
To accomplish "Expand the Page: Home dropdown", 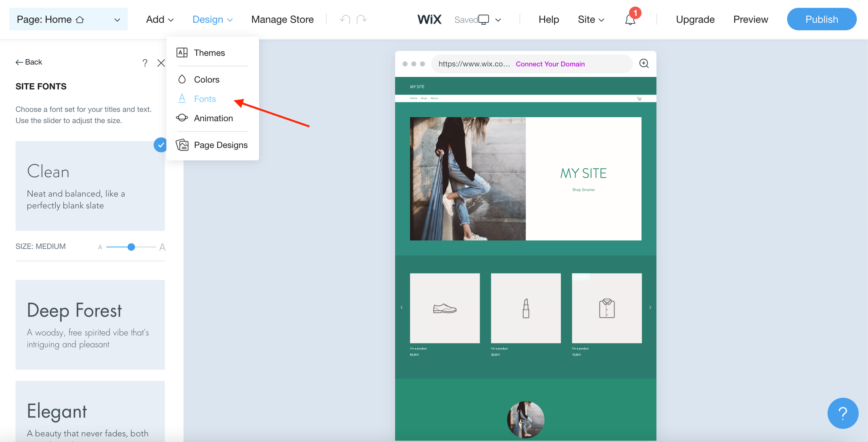I will tap(68, 19).
